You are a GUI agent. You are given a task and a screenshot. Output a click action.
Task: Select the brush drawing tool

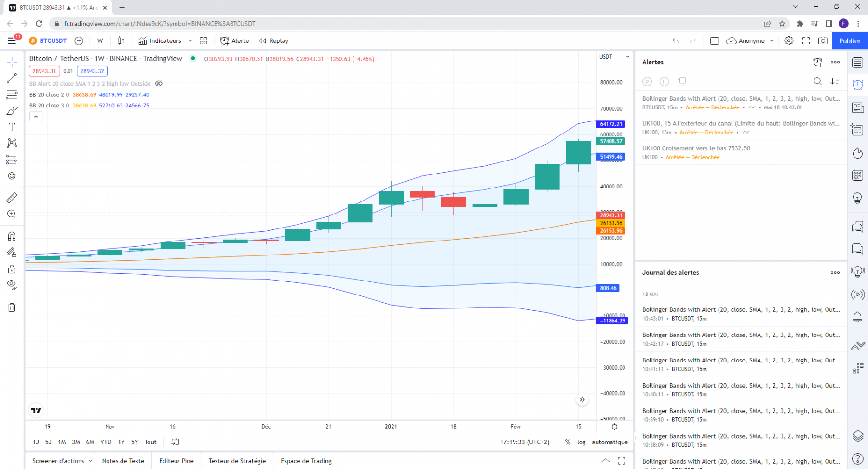pos(12,111)
